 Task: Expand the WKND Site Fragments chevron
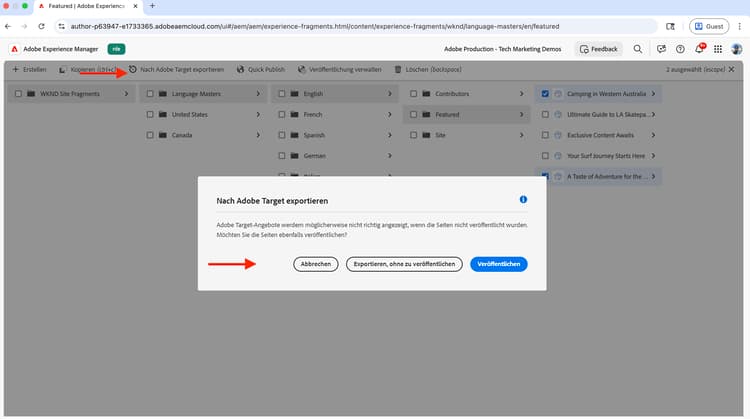pyautogui.click(x=126, y=94)
